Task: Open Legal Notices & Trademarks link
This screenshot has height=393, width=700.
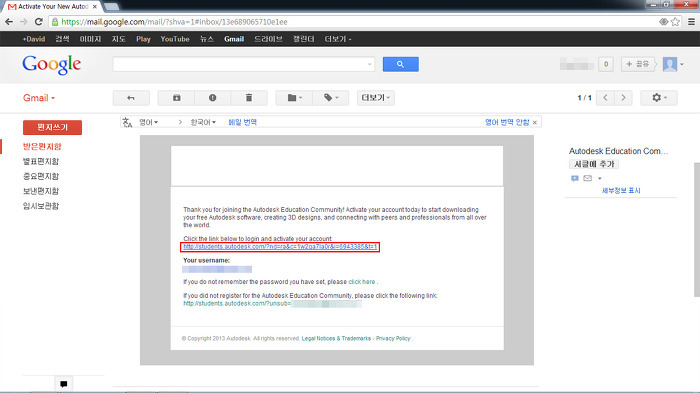Action: (x=336, y=339)
